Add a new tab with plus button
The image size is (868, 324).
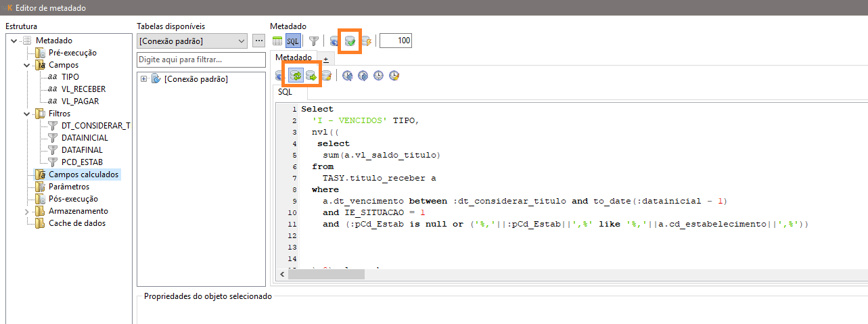325,60
